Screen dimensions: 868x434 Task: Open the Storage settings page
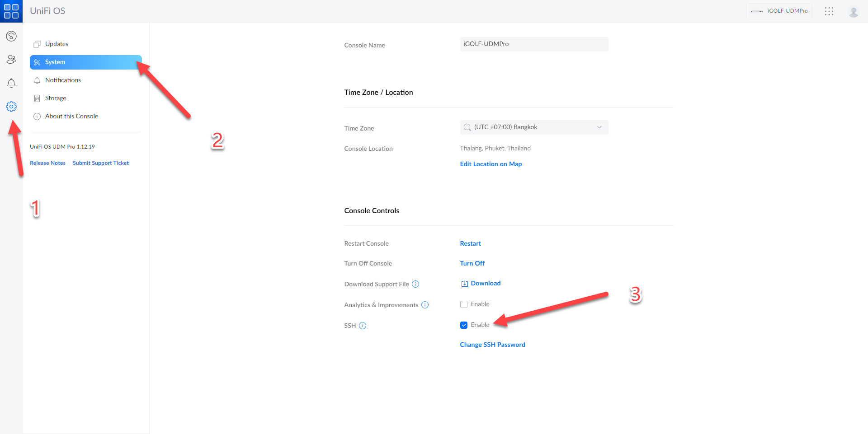(x=86, y=98)
